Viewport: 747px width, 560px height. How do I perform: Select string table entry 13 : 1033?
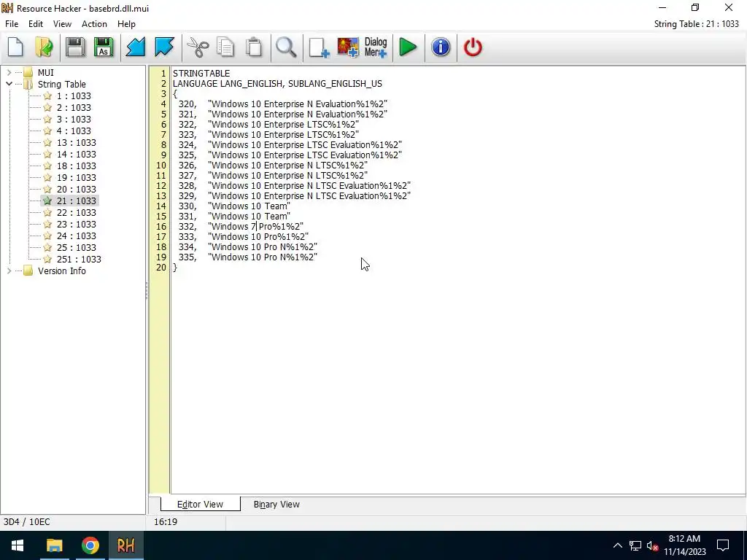pos(76,142)
